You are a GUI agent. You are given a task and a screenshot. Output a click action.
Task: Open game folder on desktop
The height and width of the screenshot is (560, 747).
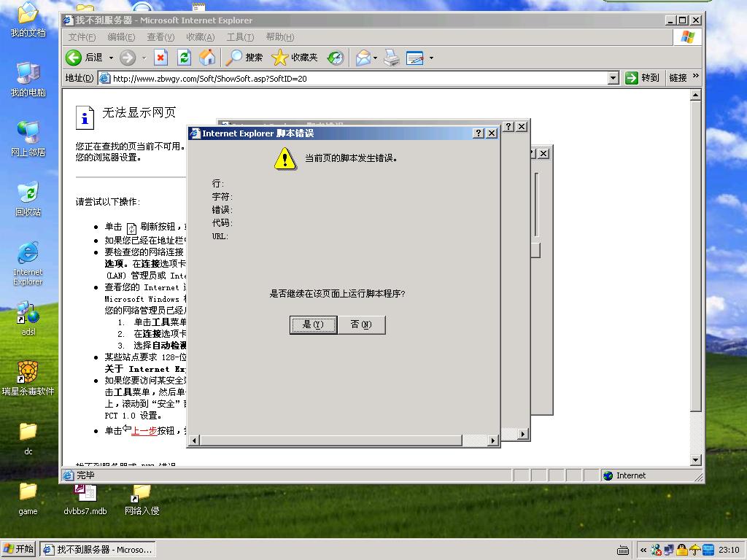[x=28, y=498]
